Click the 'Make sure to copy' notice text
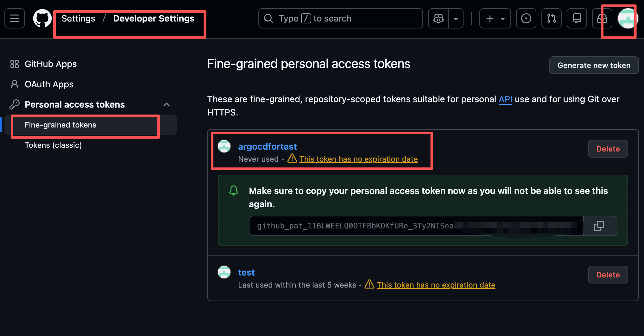644x336 pixels. (x=428, y=197)
